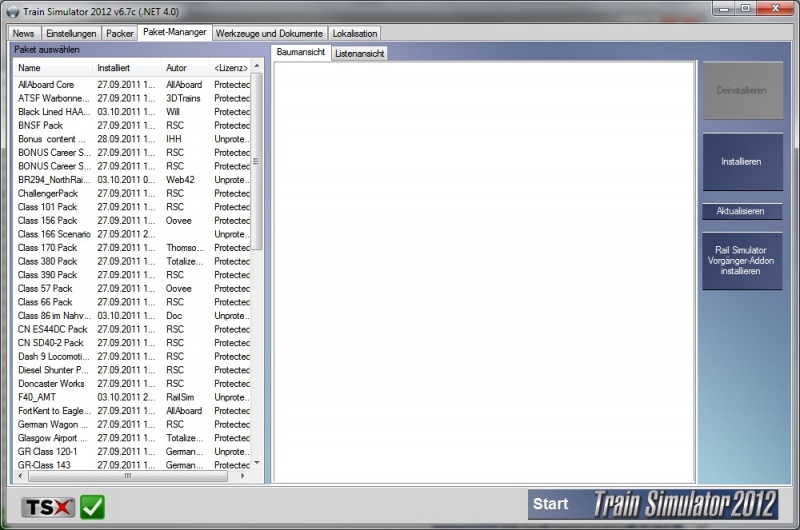Select the Baumansicht view tab
This screenshot has height=530, width=800.
pos(301,52)
